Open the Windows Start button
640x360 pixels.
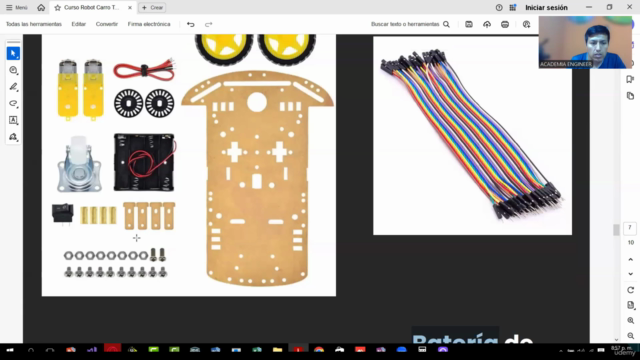click(x=10, y=351)
